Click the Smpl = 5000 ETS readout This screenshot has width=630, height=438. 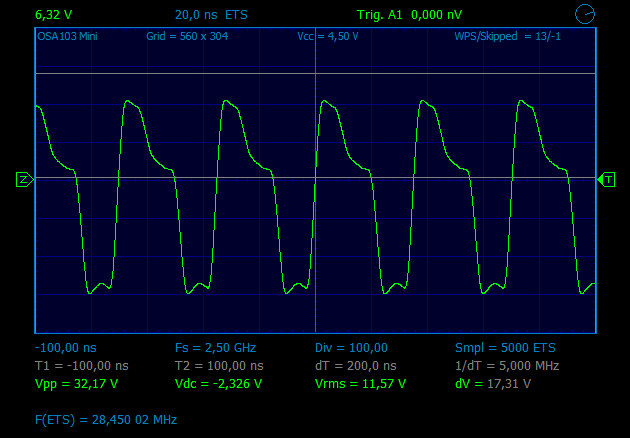505,348
